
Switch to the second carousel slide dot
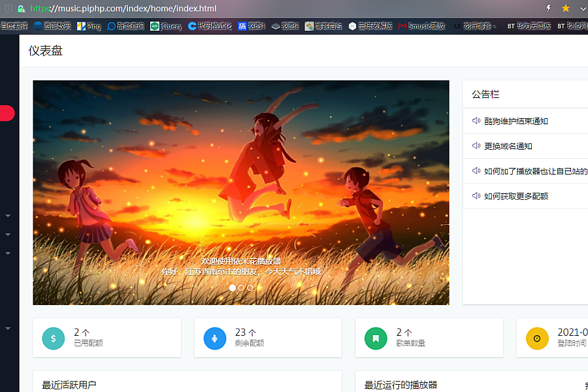[241, 287]
